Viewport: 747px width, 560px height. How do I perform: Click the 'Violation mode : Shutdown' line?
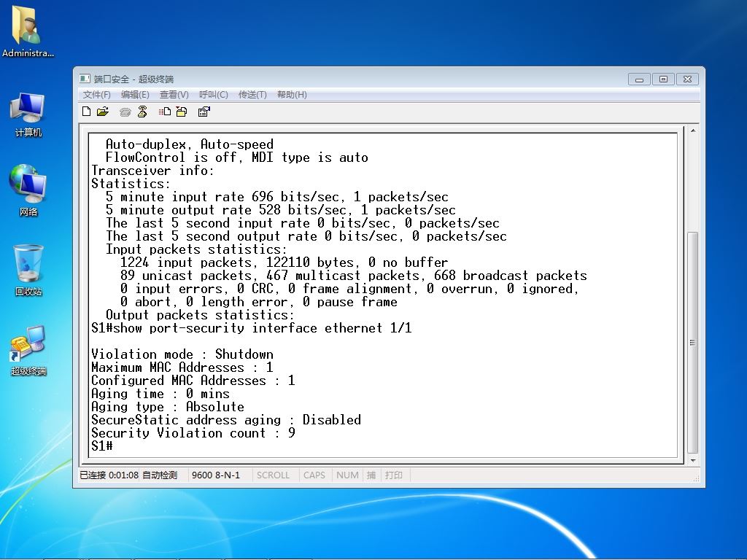(182, 354)
